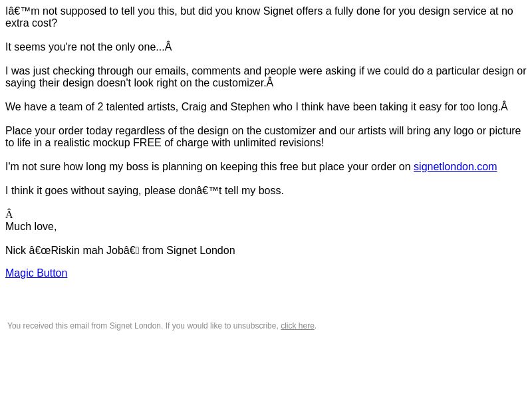Click the Magic Button link
532x399 pixels.
coord(37,273)
